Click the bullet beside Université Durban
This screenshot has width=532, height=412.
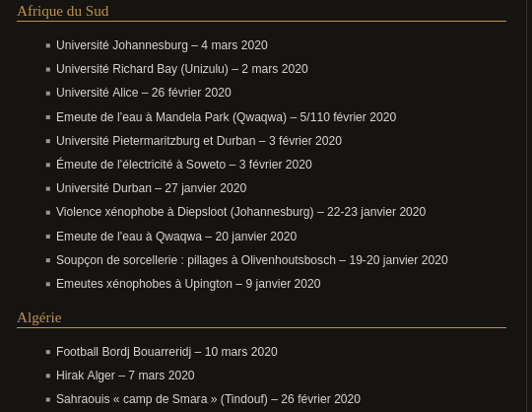48,188
